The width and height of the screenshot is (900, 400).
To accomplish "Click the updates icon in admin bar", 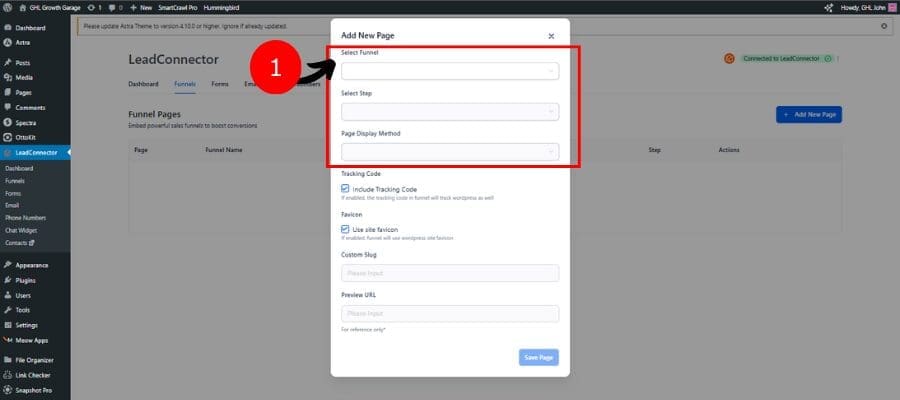I will [x=95, y=7].
